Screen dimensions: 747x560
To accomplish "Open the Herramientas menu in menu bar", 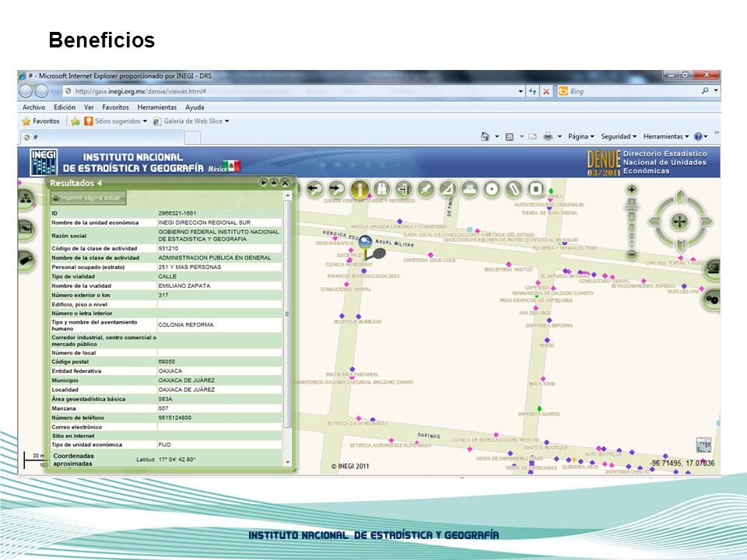I will point(156,107).
